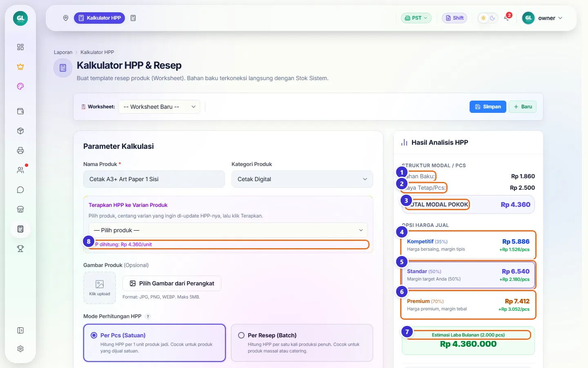Click the GL logo at sidebar top
Image resolution: width=588 pixels, height=368 pixels.
(20, 18)
